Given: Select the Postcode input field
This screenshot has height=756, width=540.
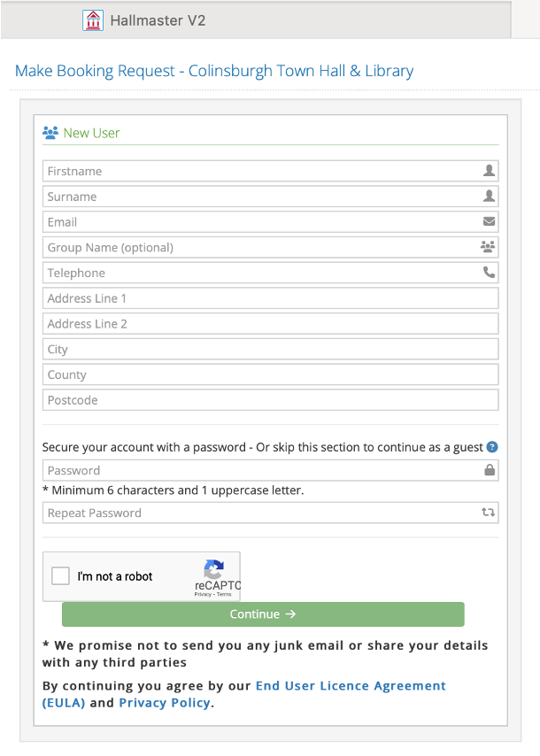Looking at the screenshot, I should (x=271, y=400).
